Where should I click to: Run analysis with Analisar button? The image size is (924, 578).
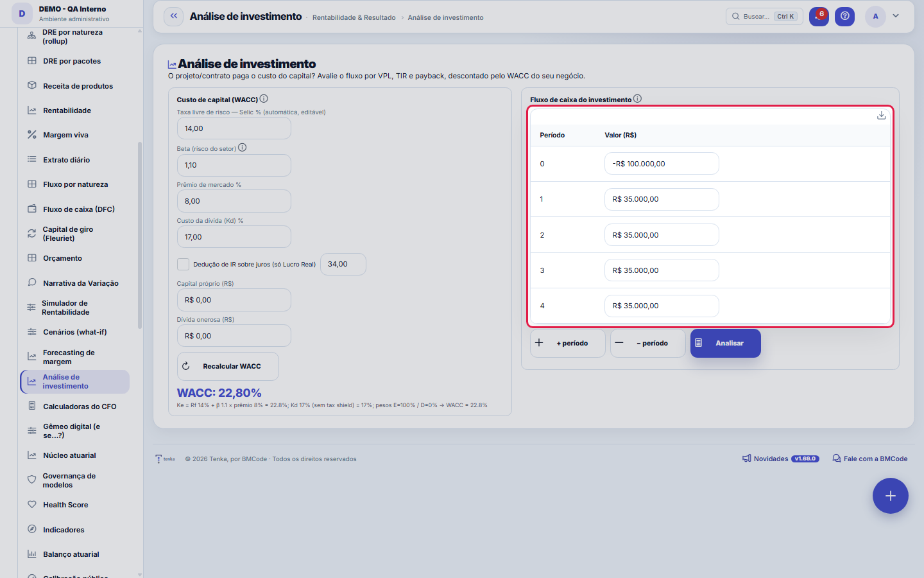[726, 343]
